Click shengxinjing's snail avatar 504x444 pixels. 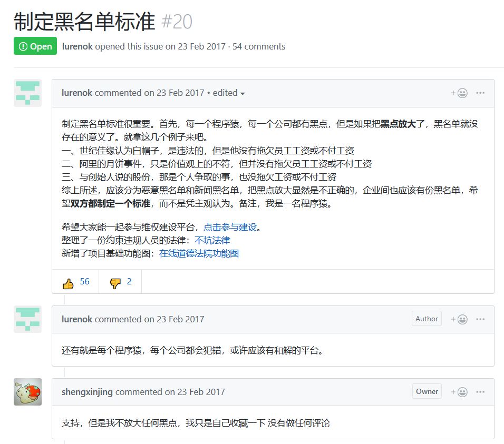coord(27,391)
